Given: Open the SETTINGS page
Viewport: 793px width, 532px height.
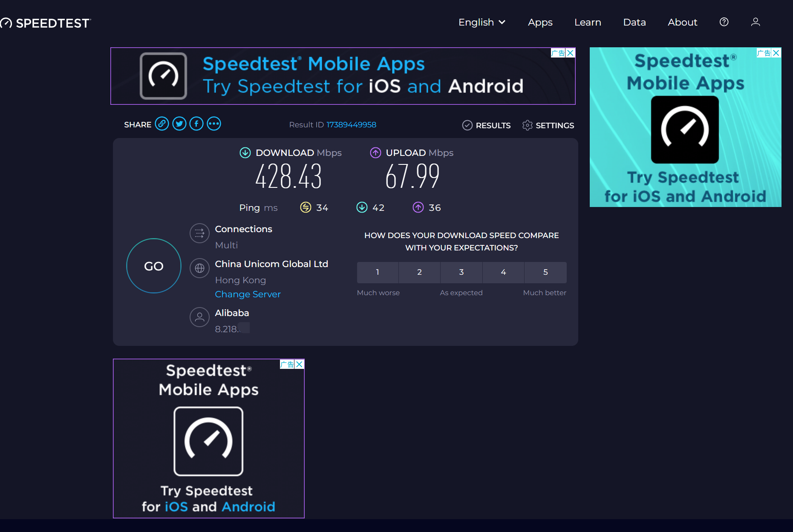Looking at the screenshot, I should pos(548,125).
